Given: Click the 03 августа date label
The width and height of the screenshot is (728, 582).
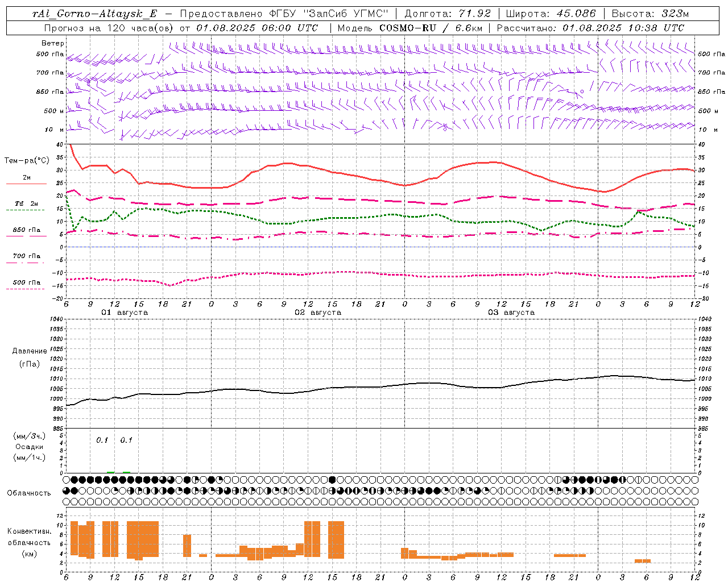Looking at the screenshot, I should [x=511, y=313].
